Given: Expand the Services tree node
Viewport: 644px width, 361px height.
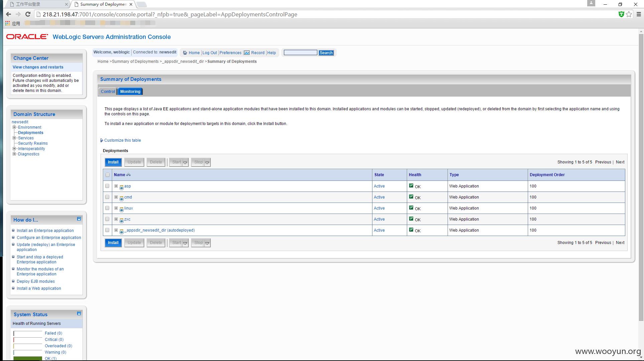Looking at the screenshot, I should 14,138.
